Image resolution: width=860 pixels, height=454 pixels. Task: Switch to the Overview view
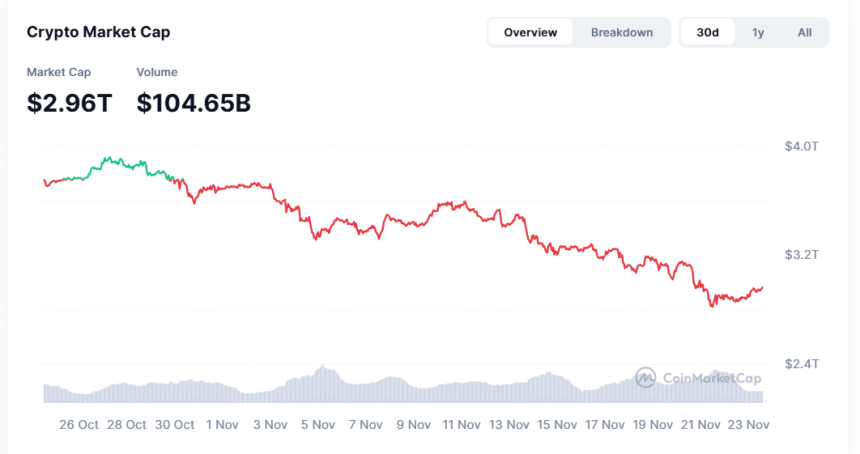530,33
